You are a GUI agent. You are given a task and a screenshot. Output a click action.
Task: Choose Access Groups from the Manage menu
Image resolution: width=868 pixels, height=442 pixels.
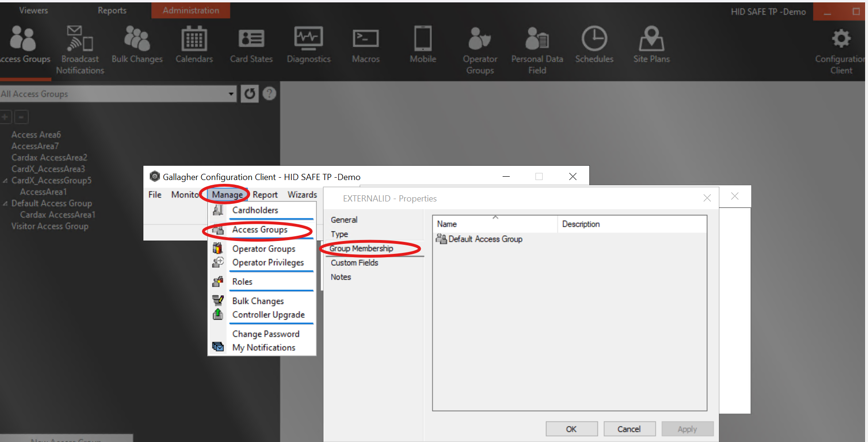point(262,230)
